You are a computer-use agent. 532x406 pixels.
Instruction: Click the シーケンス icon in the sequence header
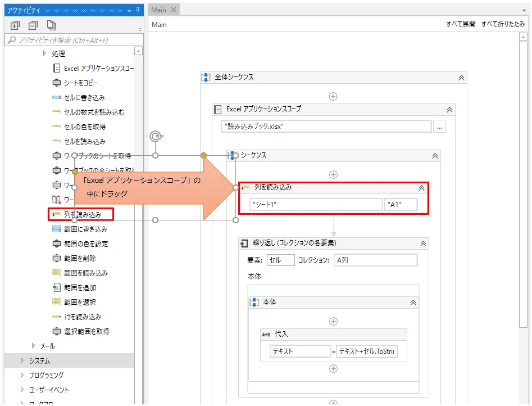pyautogui.click(x=232, y=155)
